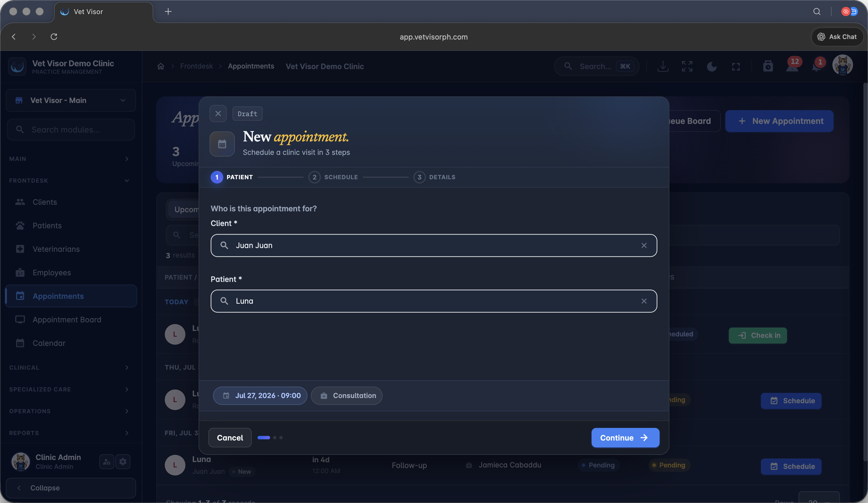
Task: Expand the CLINICAL sidebar section
Action: [69, 367]
